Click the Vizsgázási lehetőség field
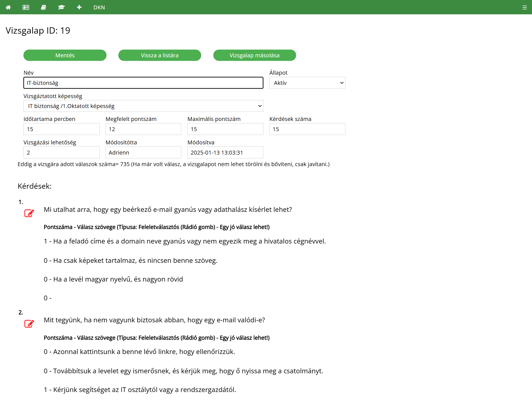 pyautogui.click(x=61, y=153)
